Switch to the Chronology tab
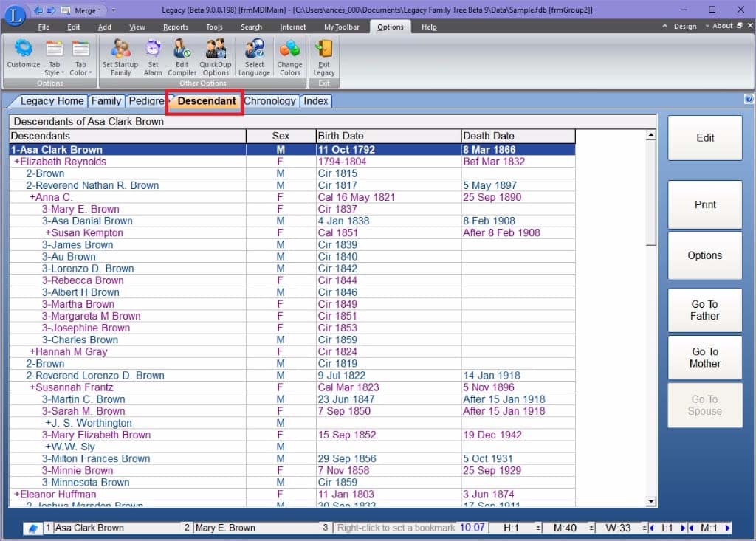This screenshot has width=756, height=541. (x=269, y=101)
